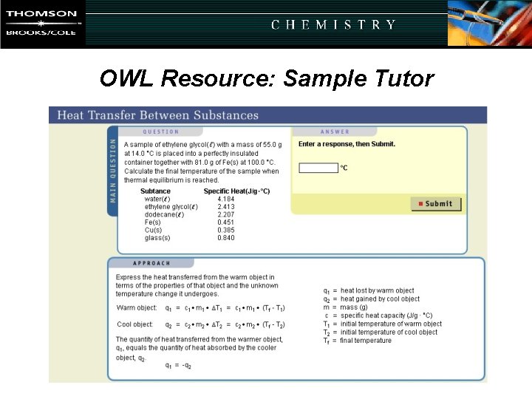Click 'specific heat capacity (J/g · °C)' definition
Viewport: 532px width, 399px height.
(x=386, y=316)
